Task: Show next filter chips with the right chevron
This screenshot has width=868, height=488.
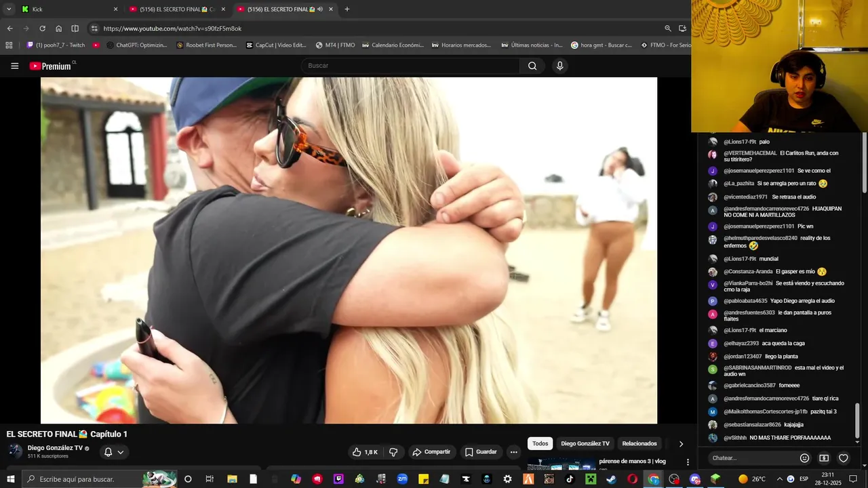Action: pyautogui.click(x=681, y=444)
